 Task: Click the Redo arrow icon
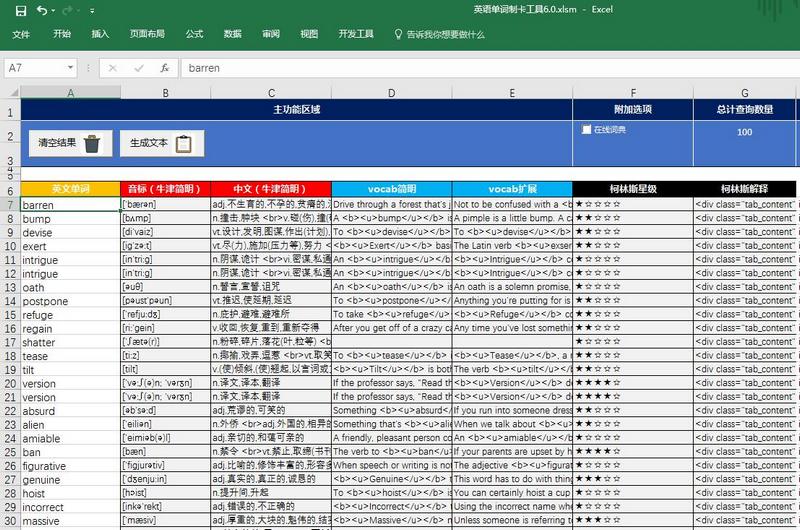(x=68, y=9)
